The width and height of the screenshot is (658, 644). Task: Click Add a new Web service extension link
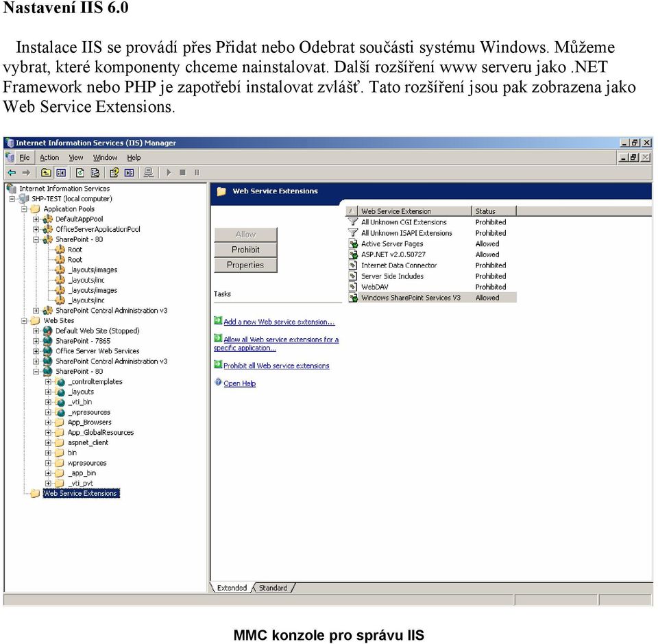(x=279, y=322)
